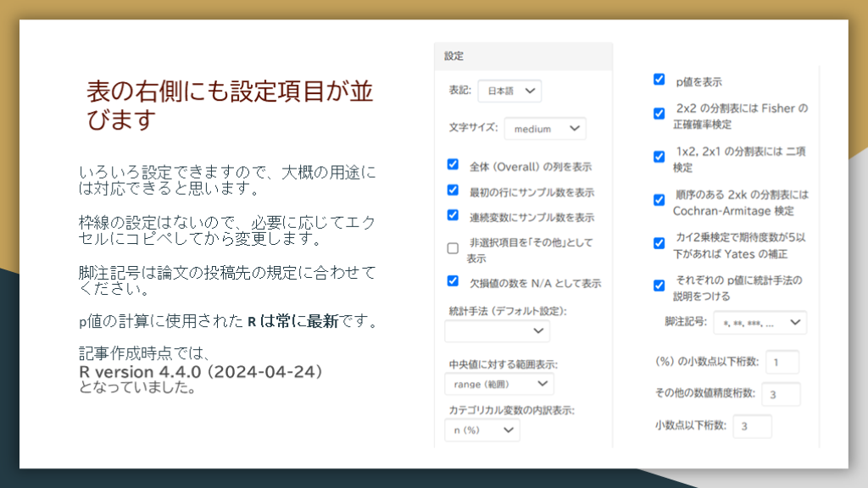Toggle Fisher の正確確率検定 checkbox
Viewport: 868px width, 488px height.
659,114
